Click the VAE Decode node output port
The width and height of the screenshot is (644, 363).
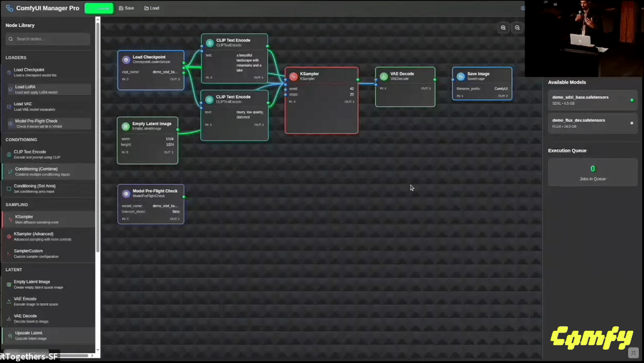[435, 79]
